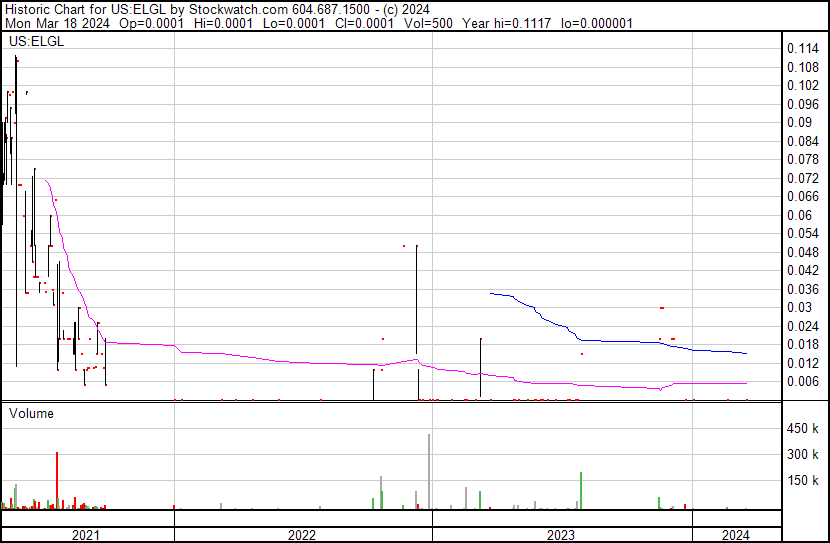
Task: Click the 0.114 price axis label
Action: 802,48
